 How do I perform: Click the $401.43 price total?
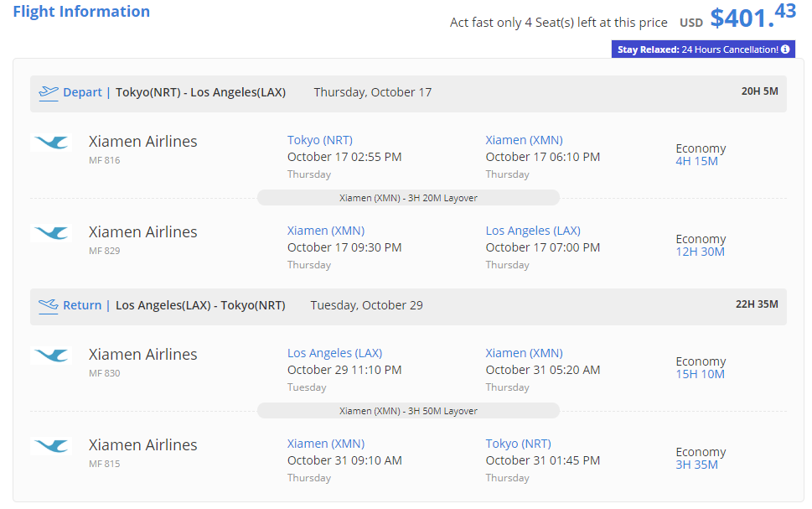753,16
